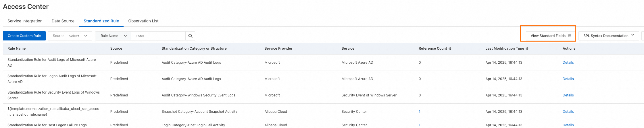
Task: Focus the Enter search input field
Action: (x=159, y=36)
